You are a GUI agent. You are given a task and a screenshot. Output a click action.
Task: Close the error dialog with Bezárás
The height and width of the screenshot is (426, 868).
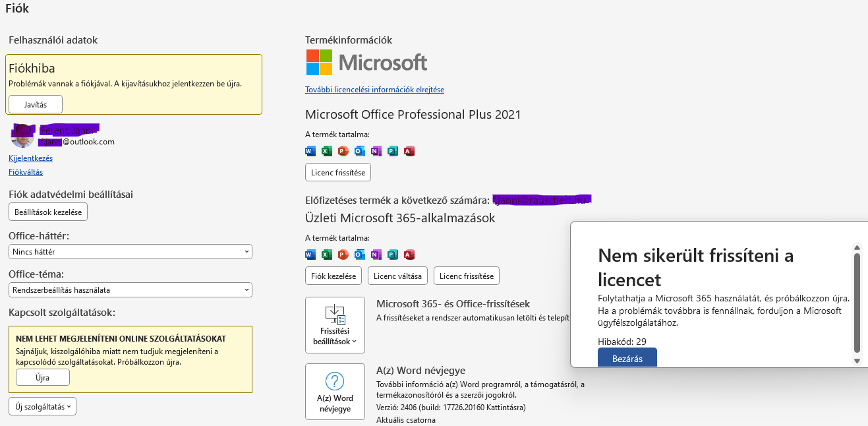(627, 358)
